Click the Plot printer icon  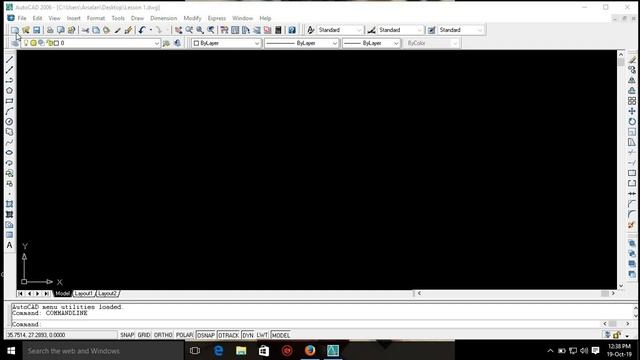coord(50,30)
